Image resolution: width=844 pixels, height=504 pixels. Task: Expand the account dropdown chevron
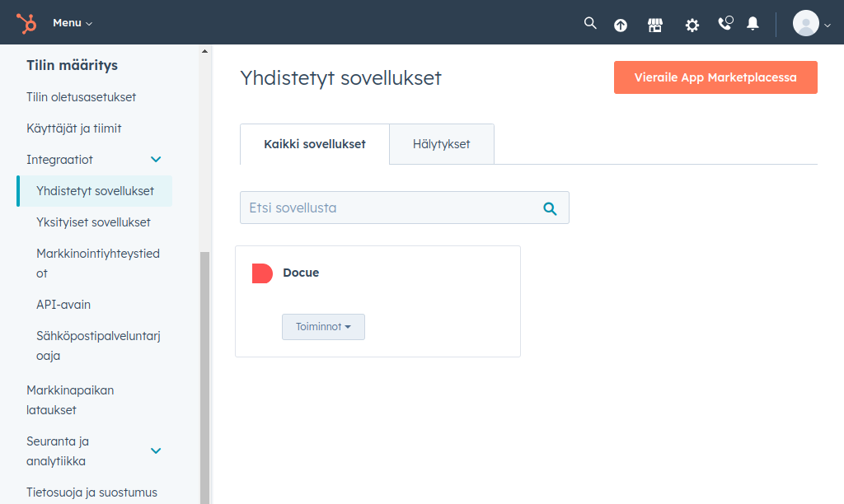pos(828,26)
